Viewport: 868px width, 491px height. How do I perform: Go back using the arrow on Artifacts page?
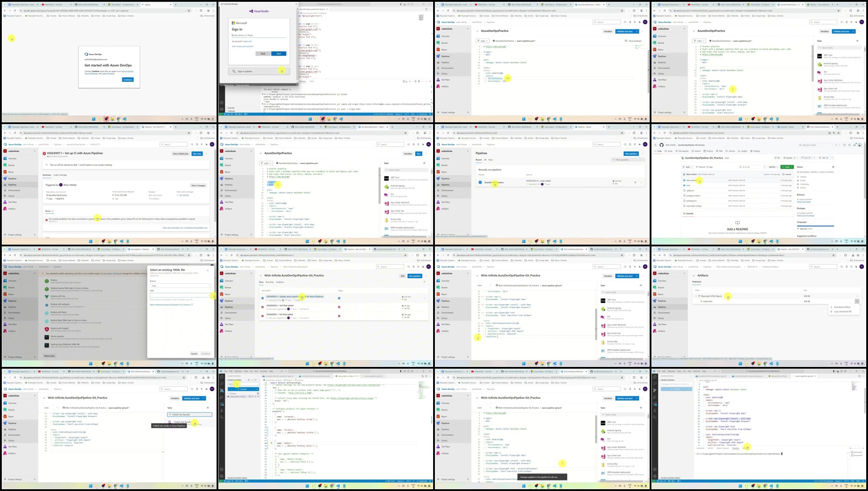[694, 275]
